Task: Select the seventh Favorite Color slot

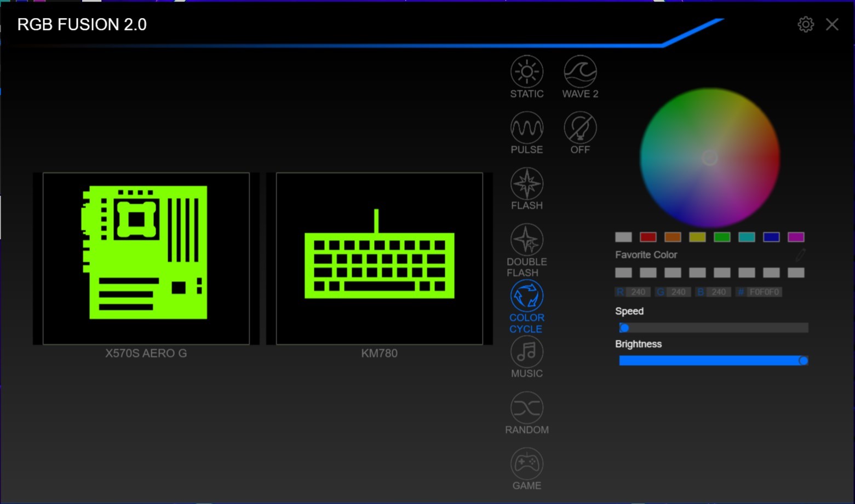Action: tap(771, 273)
